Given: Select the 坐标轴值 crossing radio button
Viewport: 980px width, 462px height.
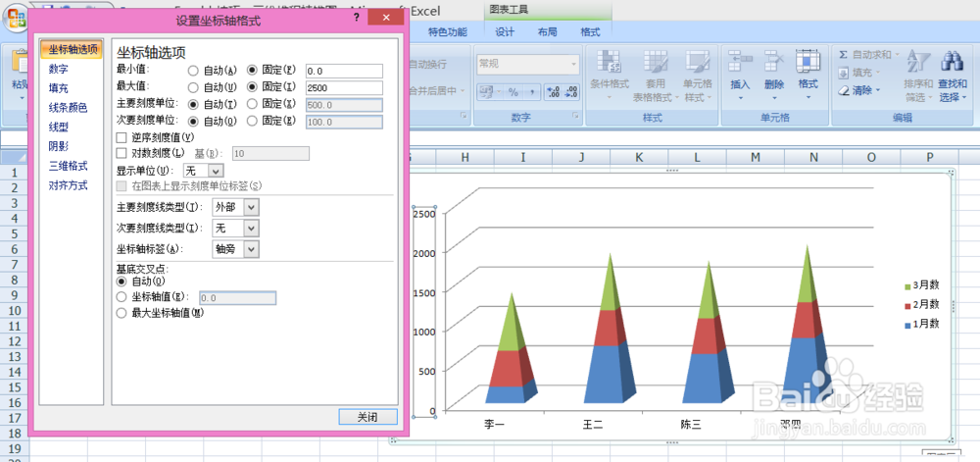Looking at the screenshot, I should (x=122, y=297).
